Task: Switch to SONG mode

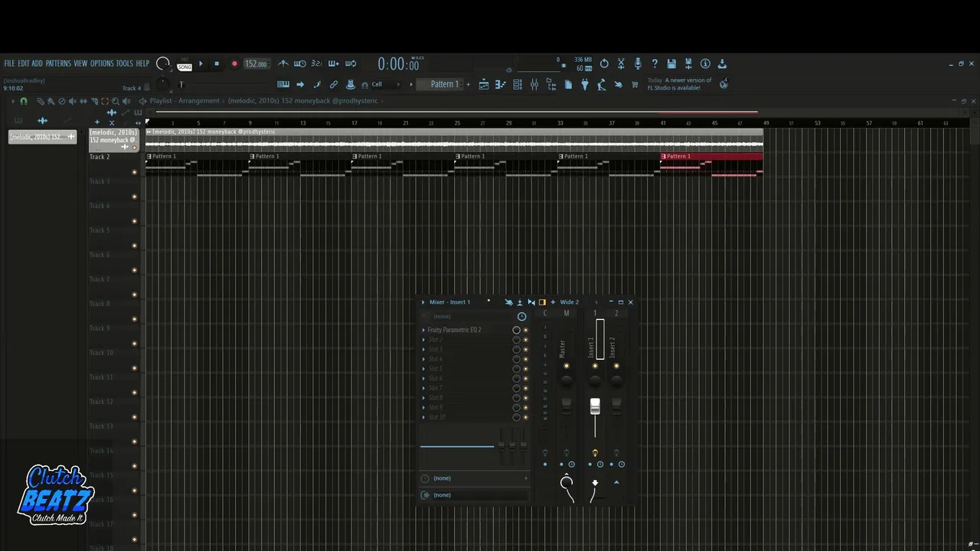Action: (185, 67)
